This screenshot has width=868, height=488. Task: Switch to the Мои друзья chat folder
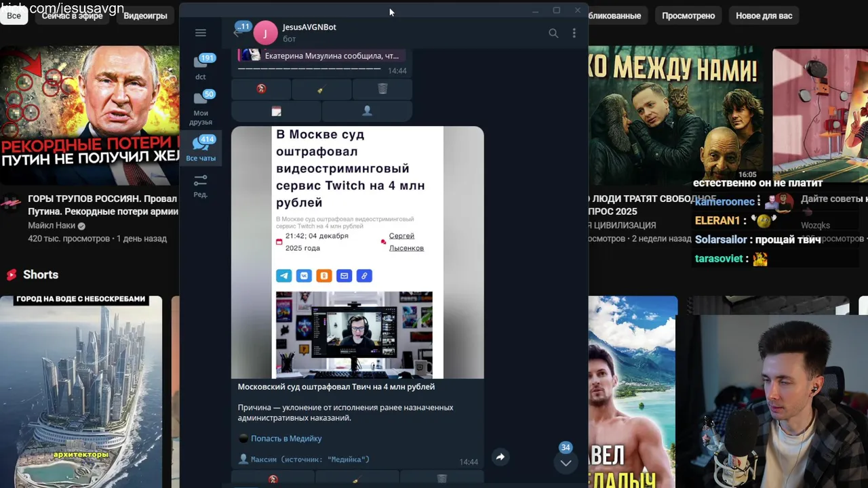201,108
